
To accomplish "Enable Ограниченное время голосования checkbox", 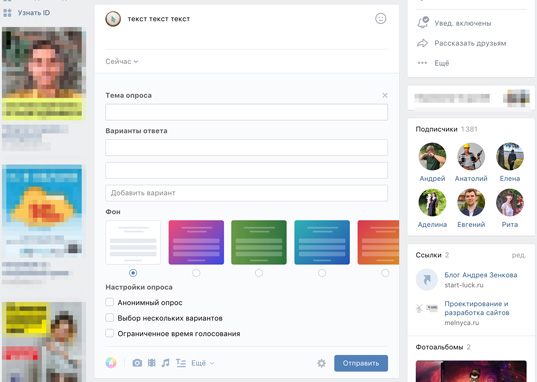I will [x=110, y=333].
